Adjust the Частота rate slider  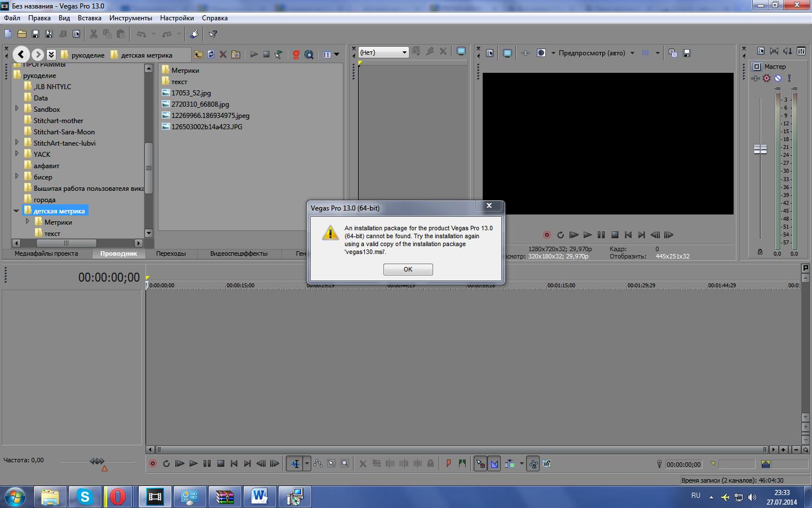click(97, 462)
